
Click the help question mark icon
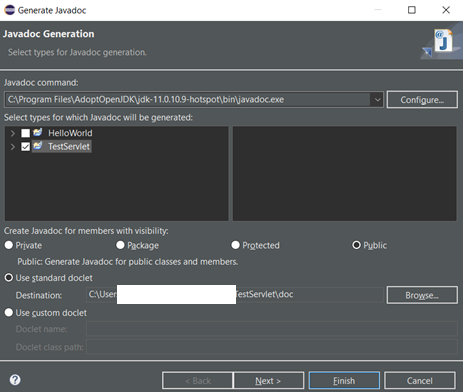click(x=15, y=380)
